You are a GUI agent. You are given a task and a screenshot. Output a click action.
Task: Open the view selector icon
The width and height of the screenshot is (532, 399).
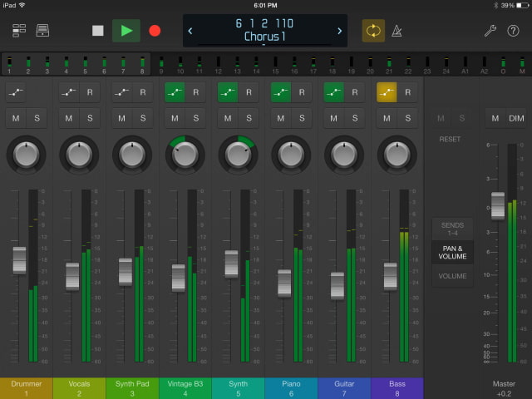point(18,31)
